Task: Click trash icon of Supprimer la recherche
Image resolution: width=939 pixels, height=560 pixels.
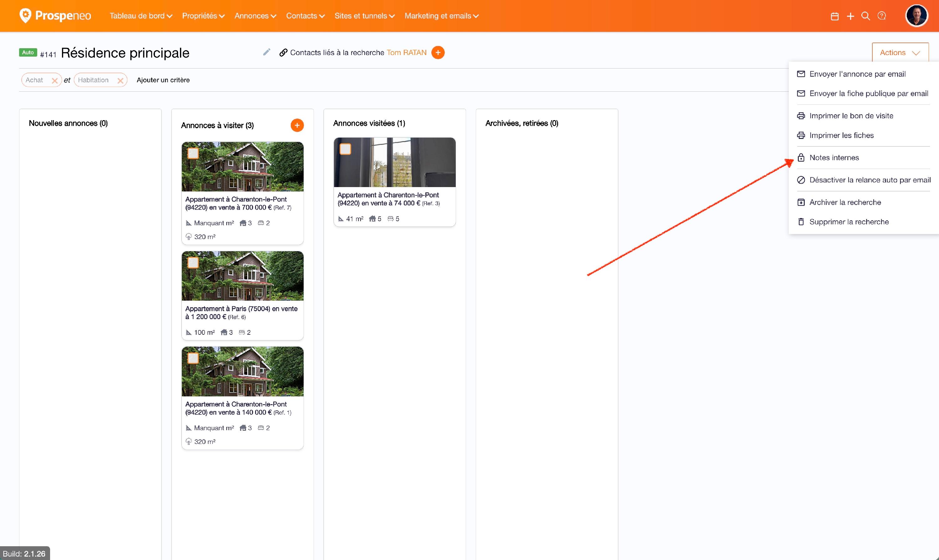Action: click(x=801, y=222)
